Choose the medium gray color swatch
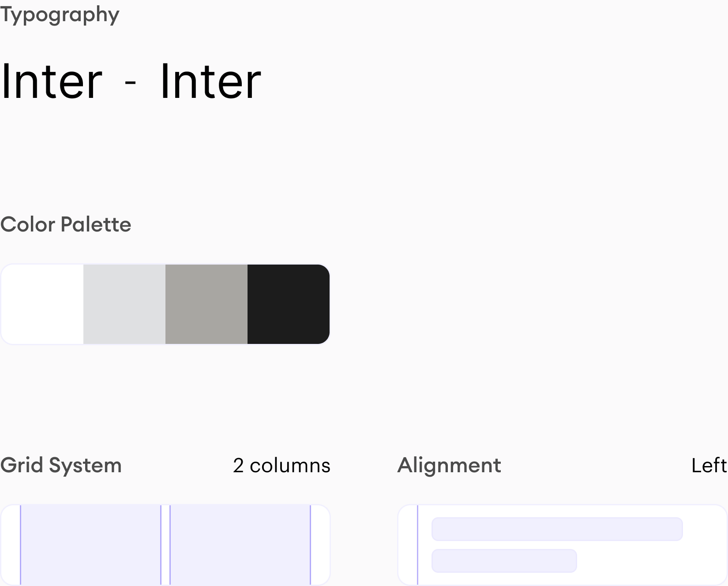Screen dimensions: 728x586 pos(206,304)
